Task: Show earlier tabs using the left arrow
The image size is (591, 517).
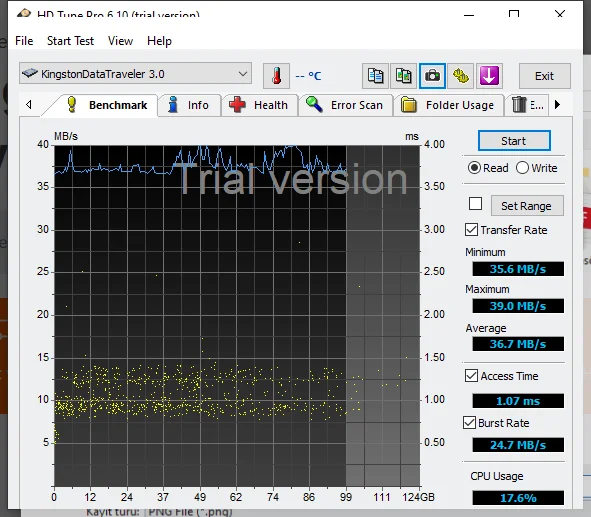Action: [29, 104]
